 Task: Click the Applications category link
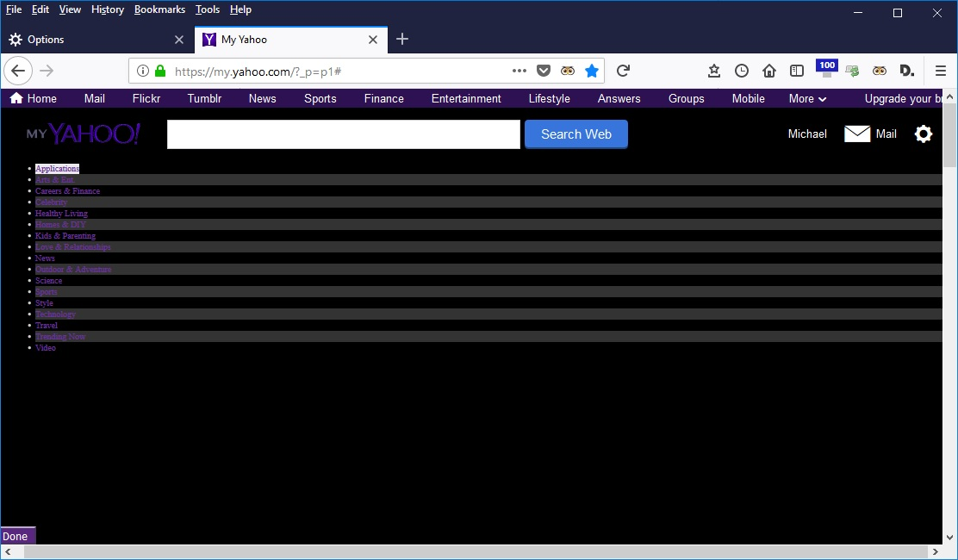tap(57, 169)
